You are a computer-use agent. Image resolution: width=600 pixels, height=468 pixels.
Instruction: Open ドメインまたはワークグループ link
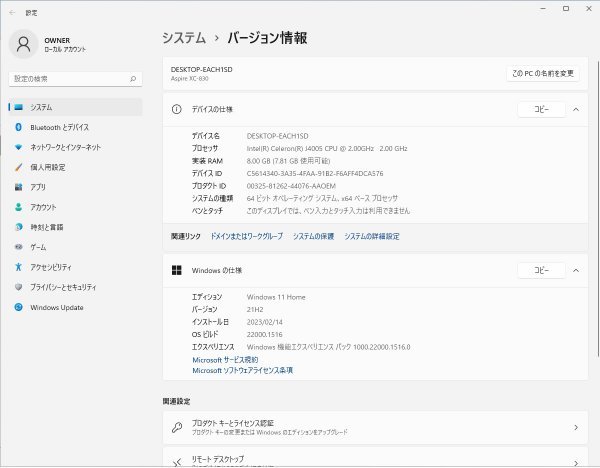247,236
